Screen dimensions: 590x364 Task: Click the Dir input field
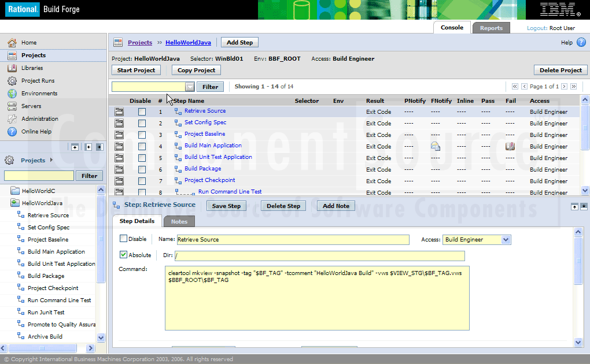[319, 256]
